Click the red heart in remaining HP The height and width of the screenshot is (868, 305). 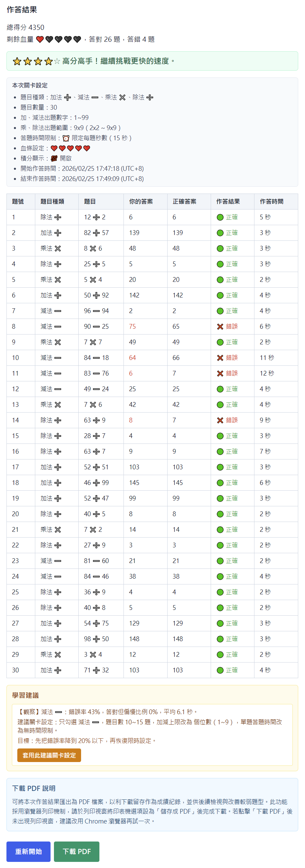[40, 39]
